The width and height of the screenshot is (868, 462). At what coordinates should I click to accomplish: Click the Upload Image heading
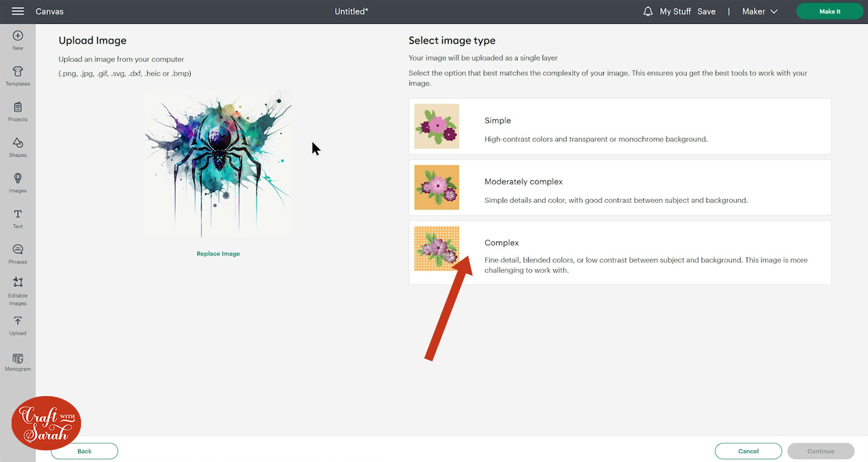coord(93,40)
